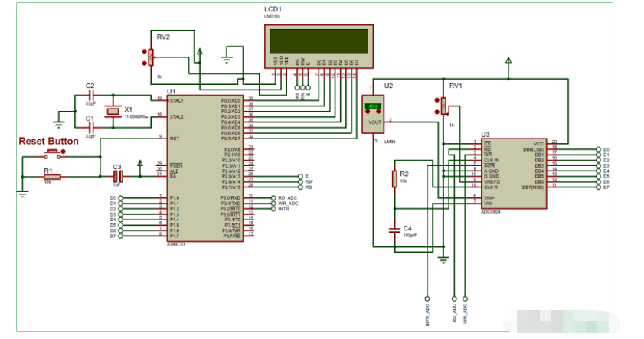
Task: Select capacitor C3 symbol
Action: coord(118,177)
